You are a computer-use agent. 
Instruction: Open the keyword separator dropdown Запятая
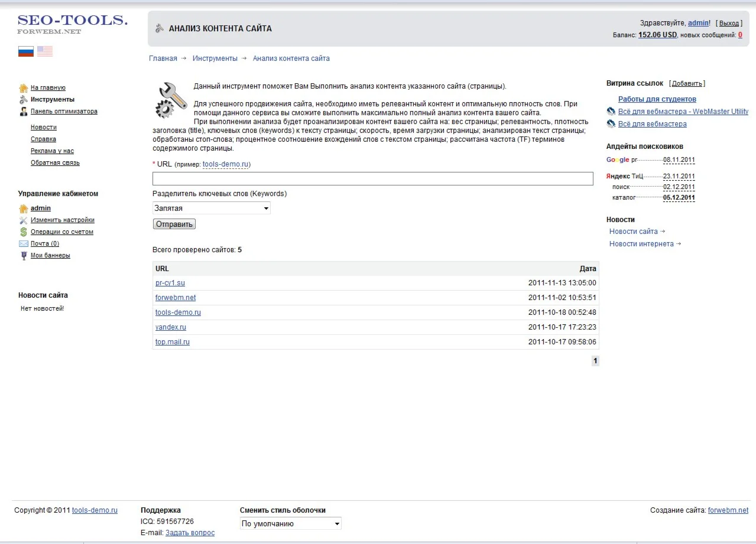point(211,209)
